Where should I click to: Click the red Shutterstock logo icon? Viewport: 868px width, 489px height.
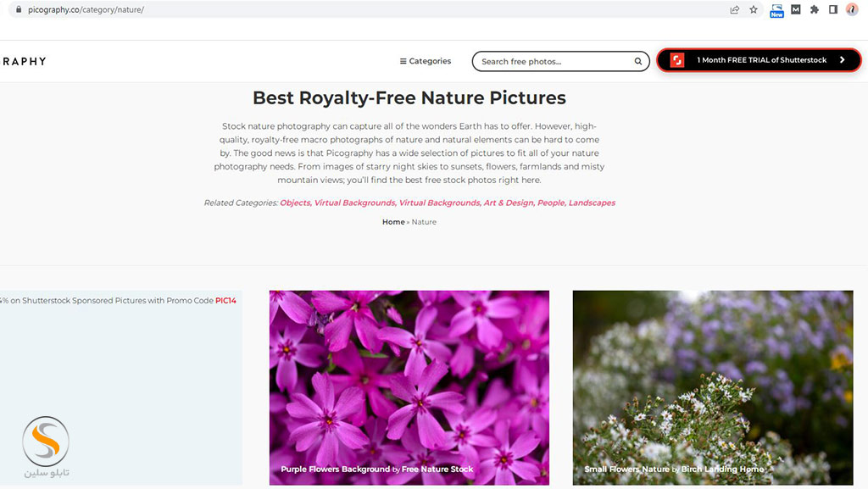click(x=677, y=60)
